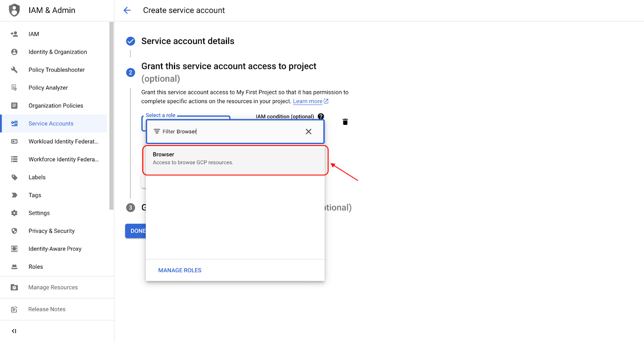Click the Settings gear icon in the sidebar

14,213
